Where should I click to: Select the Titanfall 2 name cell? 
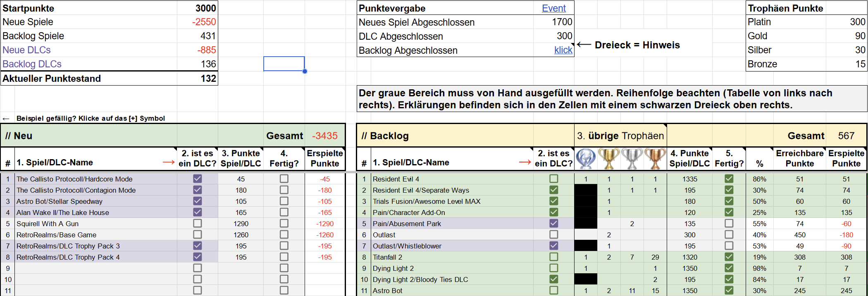pyautogui.click(x=452, y=257)
